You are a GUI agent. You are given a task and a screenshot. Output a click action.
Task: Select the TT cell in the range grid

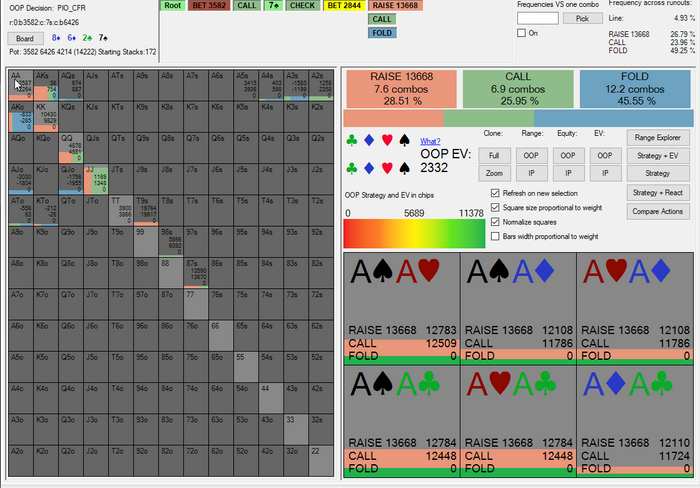coord(121,210)
